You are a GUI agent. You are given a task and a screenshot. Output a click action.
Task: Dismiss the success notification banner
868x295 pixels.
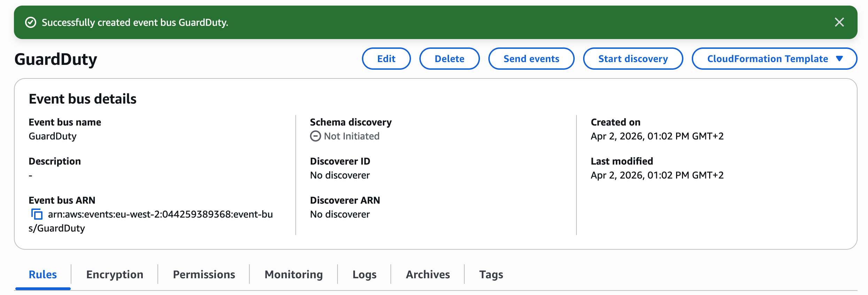pos(839,22)
